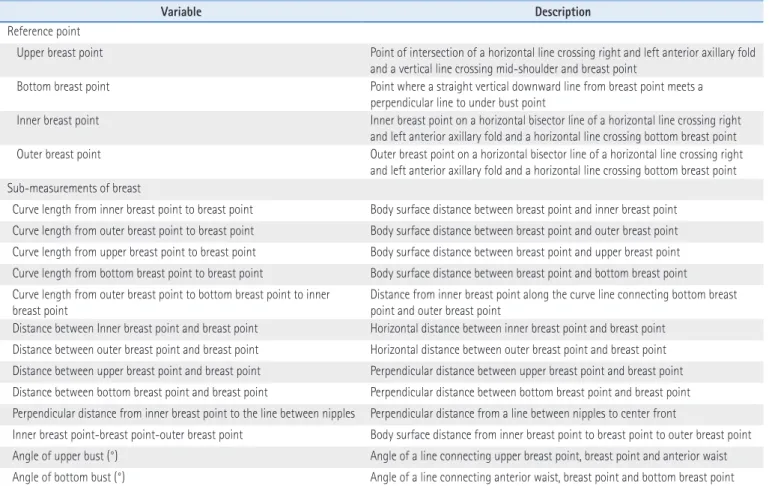Screen dimensions: 769x486
Task: Click 'Horizontal distance between outer breast point and breast point'
Action: click(518, 350)
